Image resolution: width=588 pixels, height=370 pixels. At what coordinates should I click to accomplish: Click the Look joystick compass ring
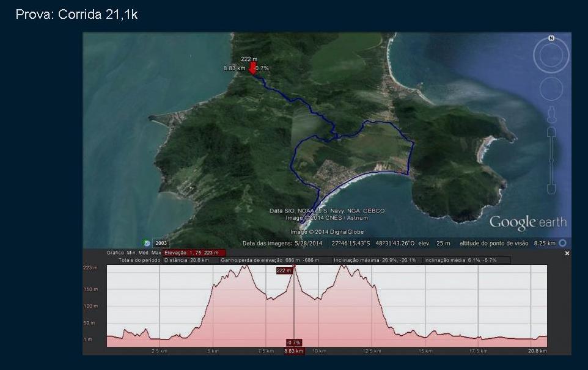point(551,56)
